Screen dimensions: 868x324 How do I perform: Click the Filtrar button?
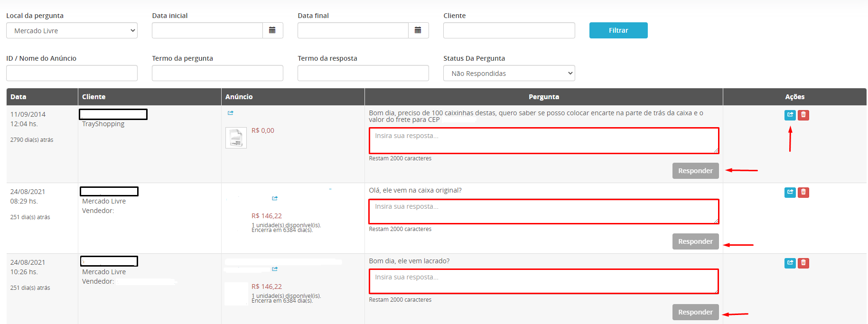pyautogui.click(x=618, y=30)
